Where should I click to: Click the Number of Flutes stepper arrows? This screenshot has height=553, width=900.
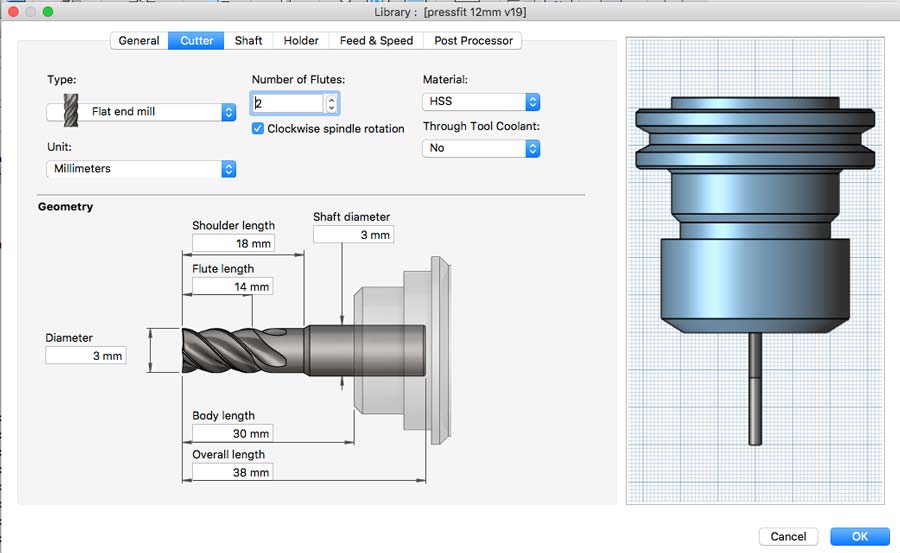pos(332,103)
